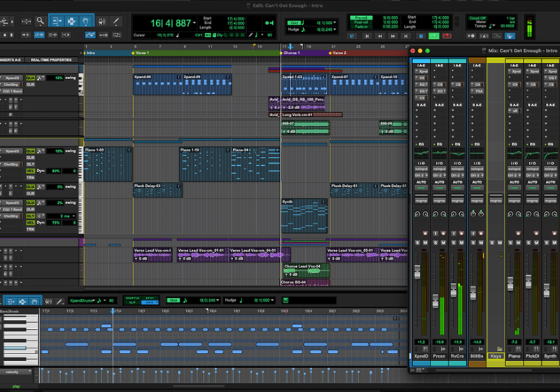Open the PSA insert on 808Bs

coord(477,91)
